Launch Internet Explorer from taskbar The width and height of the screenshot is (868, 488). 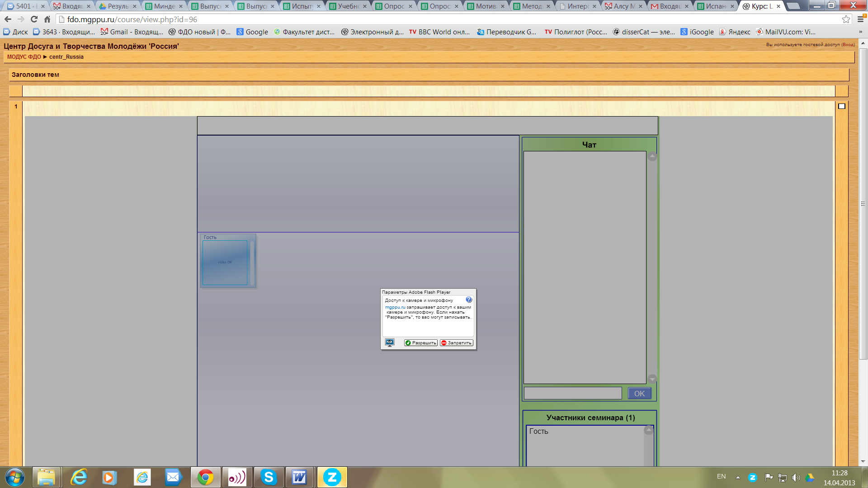(79, 477)
